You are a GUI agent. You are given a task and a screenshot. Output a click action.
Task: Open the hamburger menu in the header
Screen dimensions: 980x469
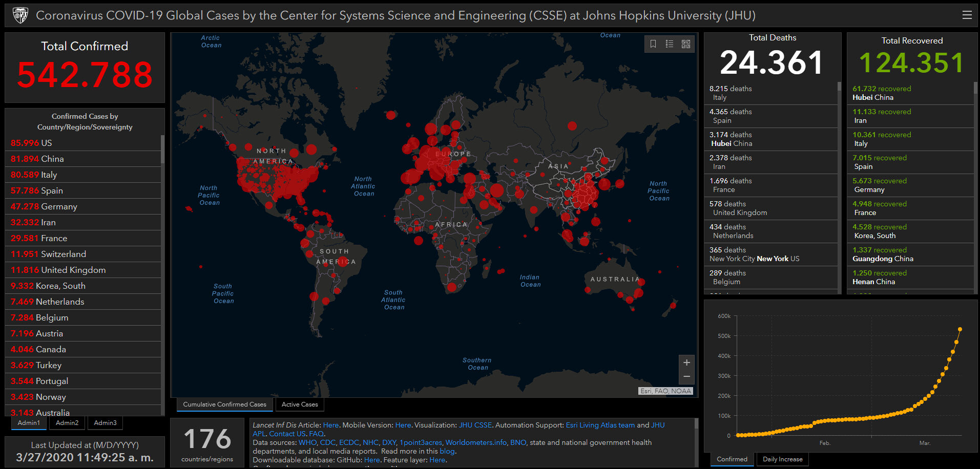[967, 15]
